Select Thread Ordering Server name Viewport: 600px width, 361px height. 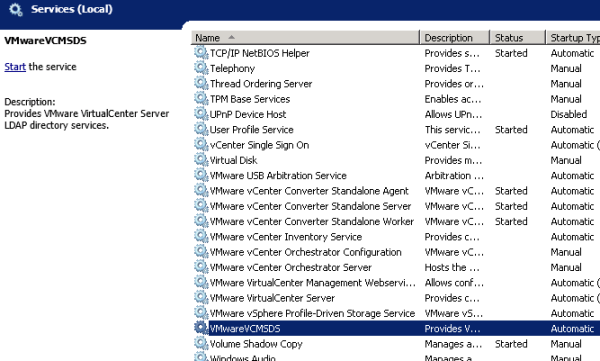pos(261,84)
